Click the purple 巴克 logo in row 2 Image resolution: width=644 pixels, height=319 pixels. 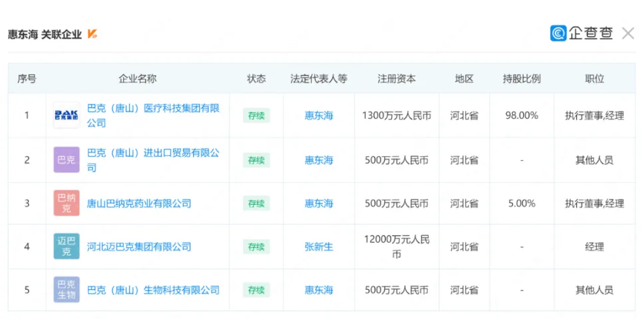point(67,160)
